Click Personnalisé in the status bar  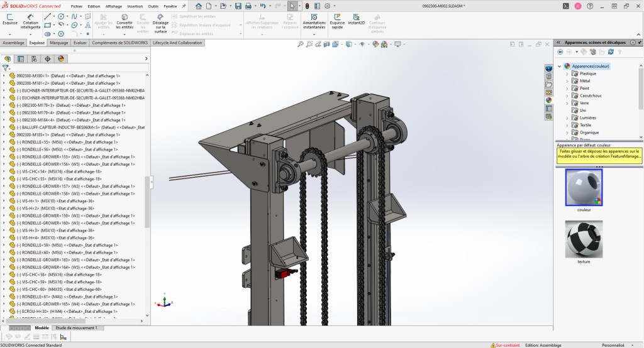(x=613, y=344)
